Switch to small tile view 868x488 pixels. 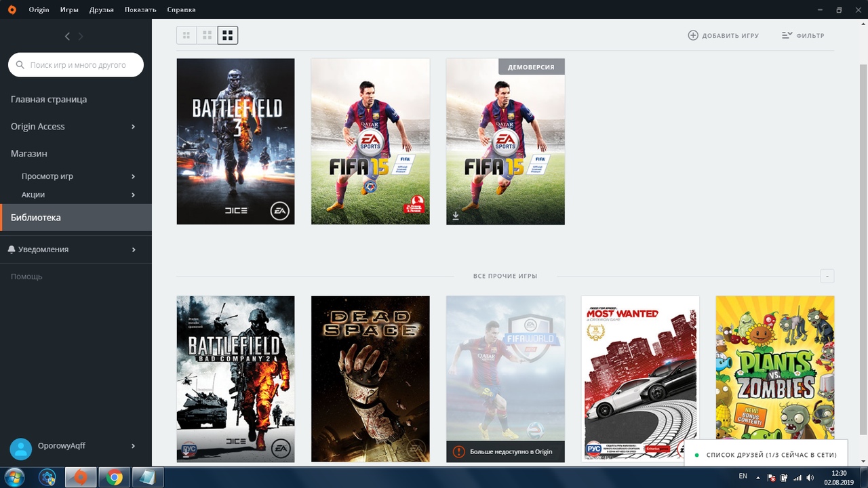[x=186, y=35]
